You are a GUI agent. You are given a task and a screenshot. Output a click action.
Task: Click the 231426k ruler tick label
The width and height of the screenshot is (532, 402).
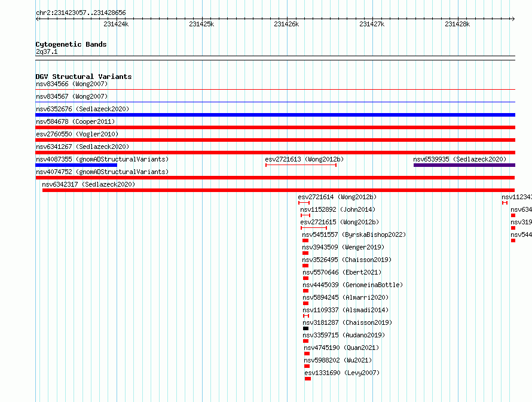(286, 24)
